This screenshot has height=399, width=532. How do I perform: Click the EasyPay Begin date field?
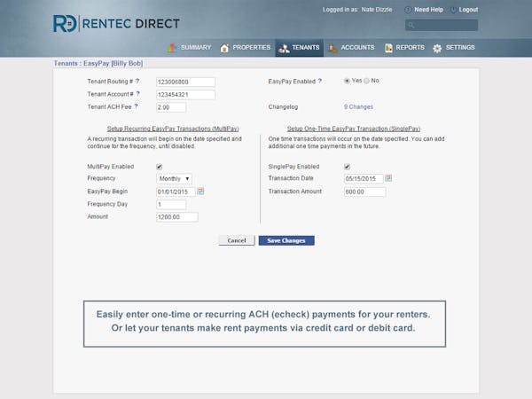click(176, 192)
